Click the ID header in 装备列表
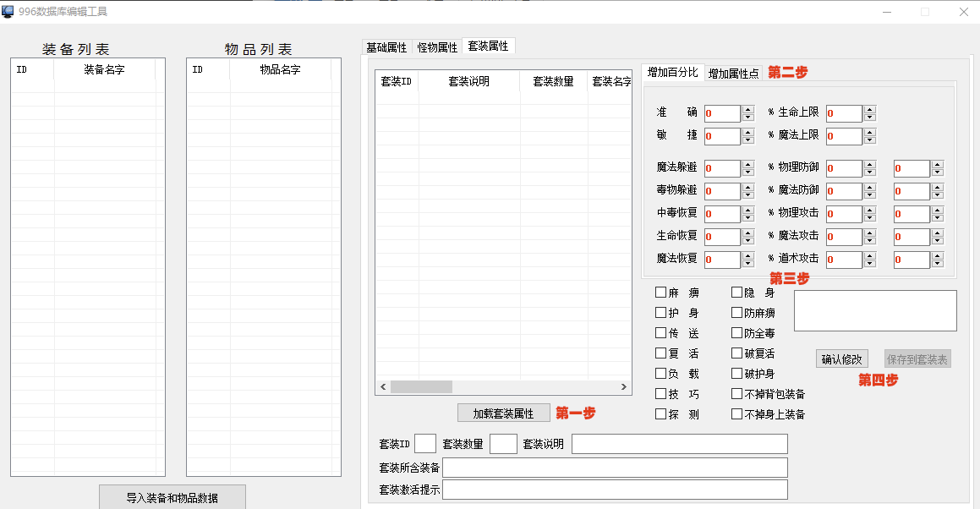This screenshot has width=980, height=509. coord(32,69)
